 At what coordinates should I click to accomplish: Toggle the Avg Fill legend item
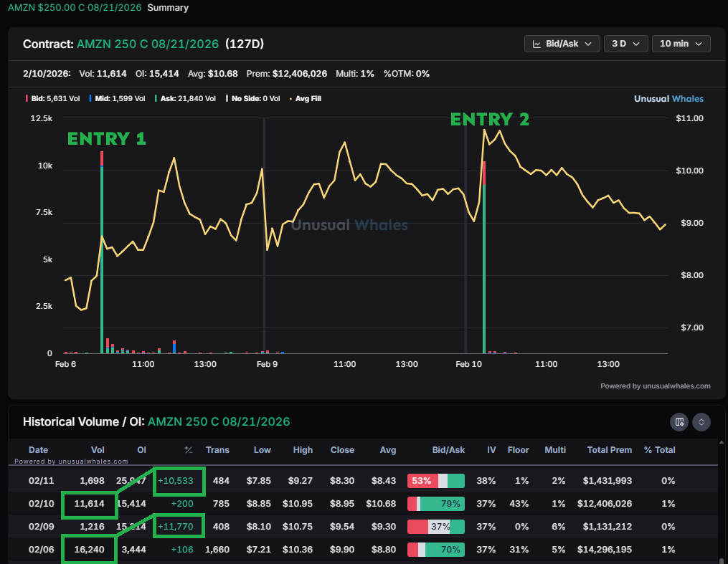[x=305, y=98]
